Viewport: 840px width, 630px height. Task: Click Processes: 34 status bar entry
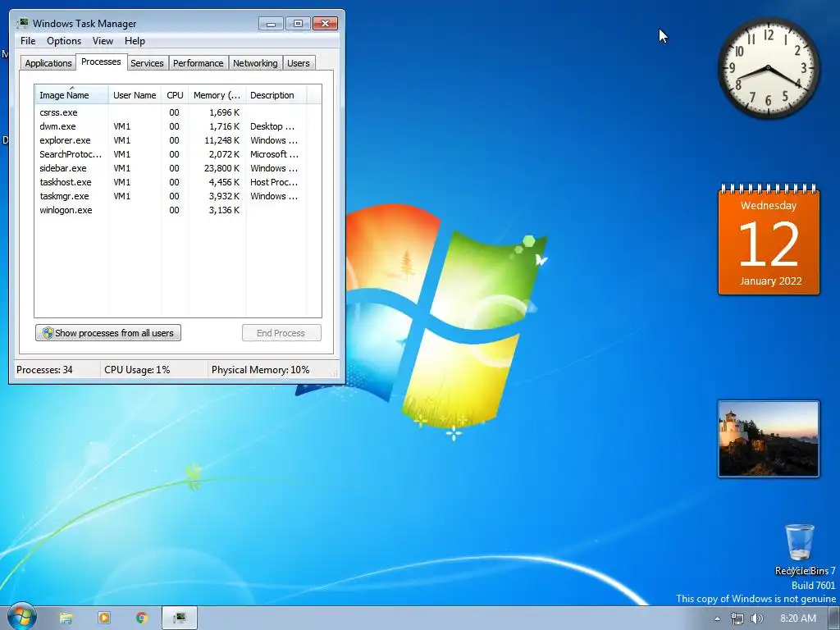point(44,370)
